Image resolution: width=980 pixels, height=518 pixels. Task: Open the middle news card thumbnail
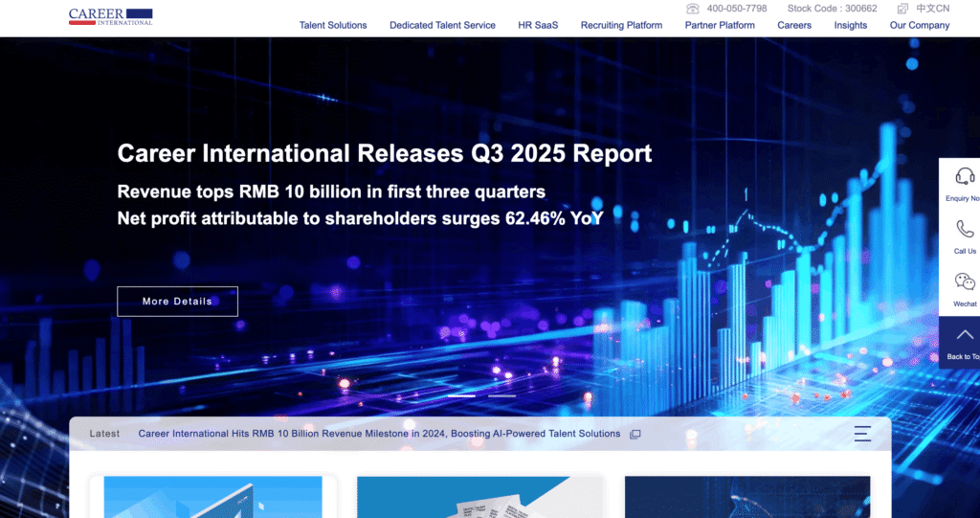[479, 497]
